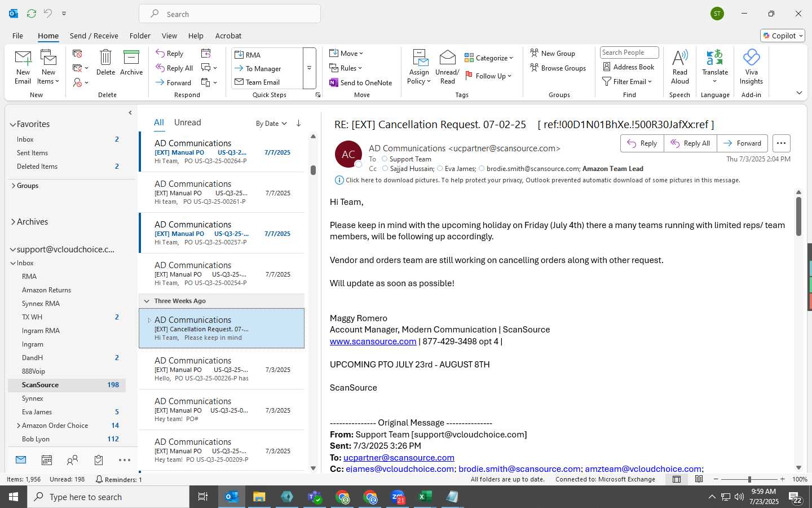Open the Move dropdown

(346, 54)
